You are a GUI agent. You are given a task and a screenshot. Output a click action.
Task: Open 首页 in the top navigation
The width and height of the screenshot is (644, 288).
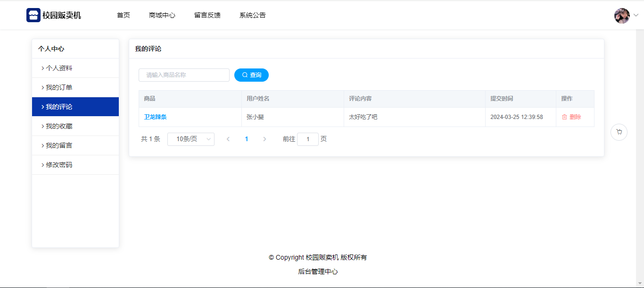(x=124, y=15)
